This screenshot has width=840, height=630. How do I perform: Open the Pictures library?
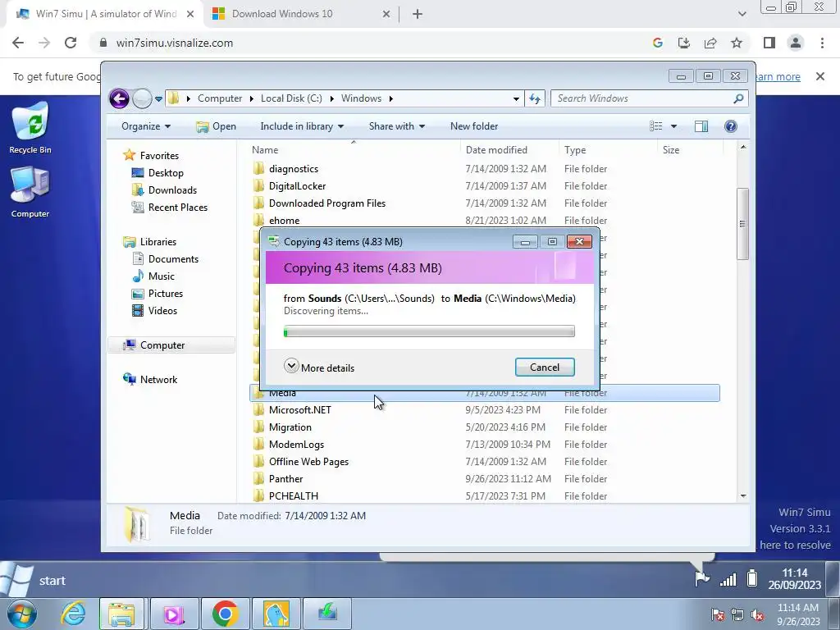coord(166,294)
